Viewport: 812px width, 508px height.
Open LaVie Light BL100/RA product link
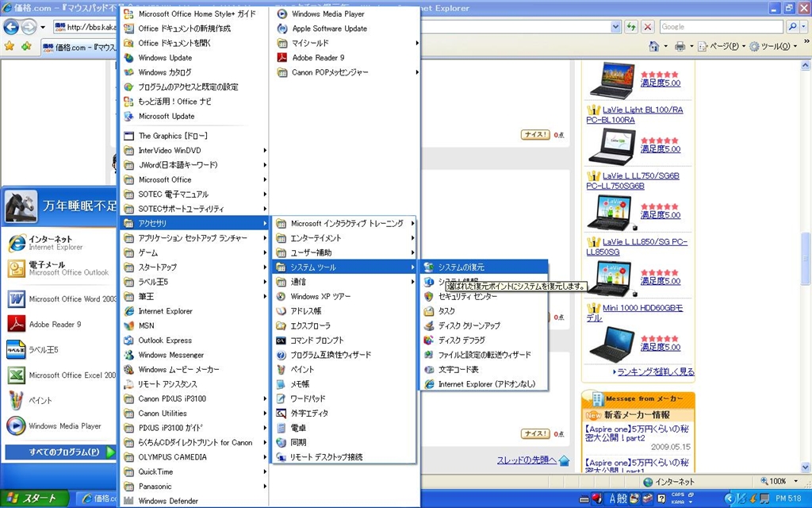point(634,114)
